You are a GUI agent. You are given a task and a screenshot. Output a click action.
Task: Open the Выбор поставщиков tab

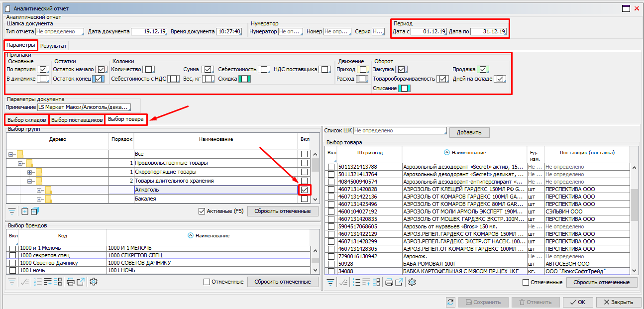pos(77,120)
